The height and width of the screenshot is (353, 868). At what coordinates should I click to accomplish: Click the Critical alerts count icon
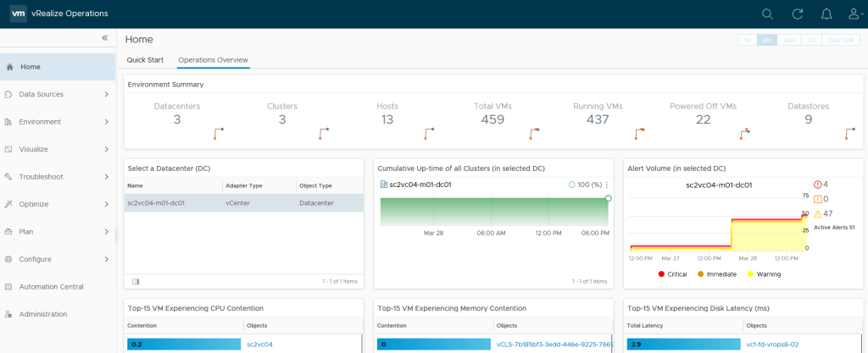(817, 185)
